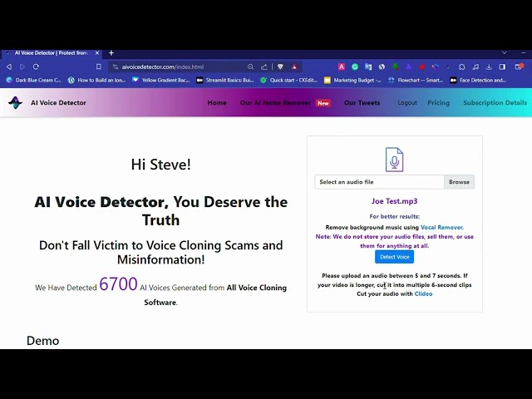532x399 pixels.
Task: Open the green Grammarly extension icon
Action: point(355,66)
